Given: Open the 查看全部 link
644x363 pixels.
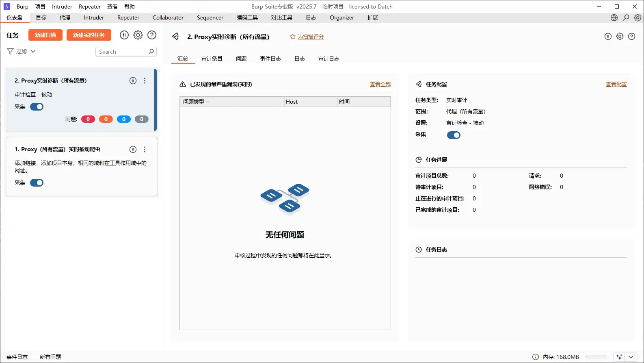Looking at the screenshot, I should [x=380, y=84].
